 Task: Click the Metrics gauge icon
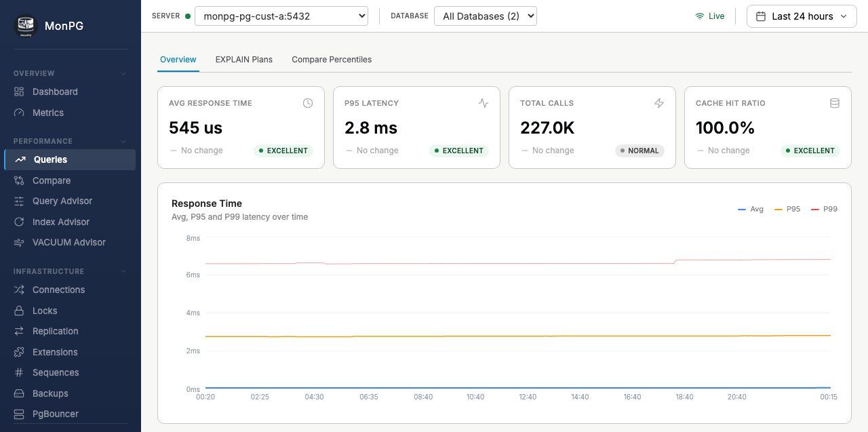point(19,113)
